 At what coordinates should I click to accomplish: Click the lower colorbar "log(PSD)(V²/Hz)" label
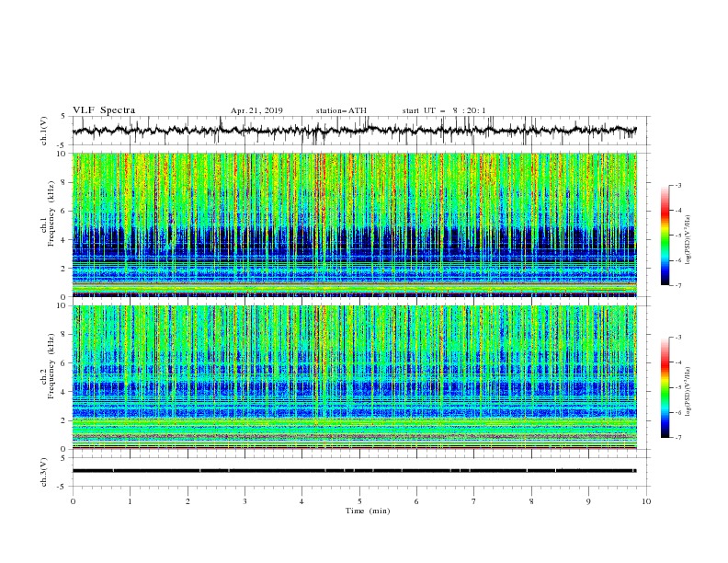pos(688,392)
